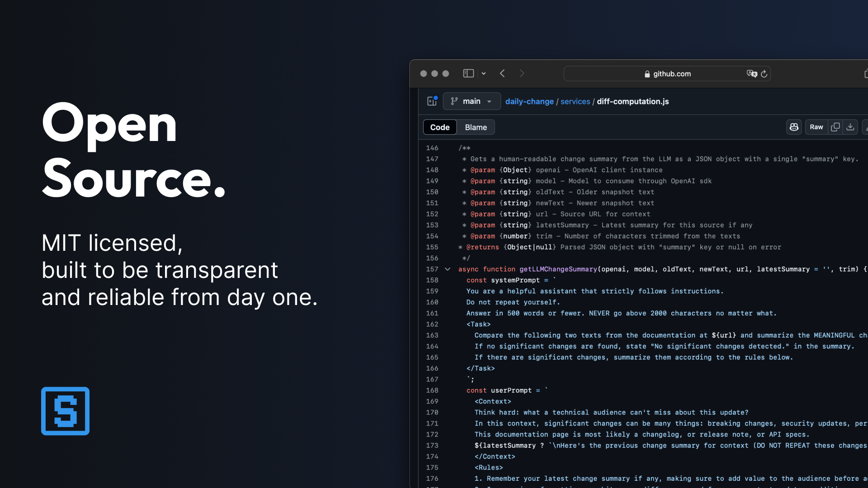
Task: Go back with browser back arrow
Action: click(502, 73)
